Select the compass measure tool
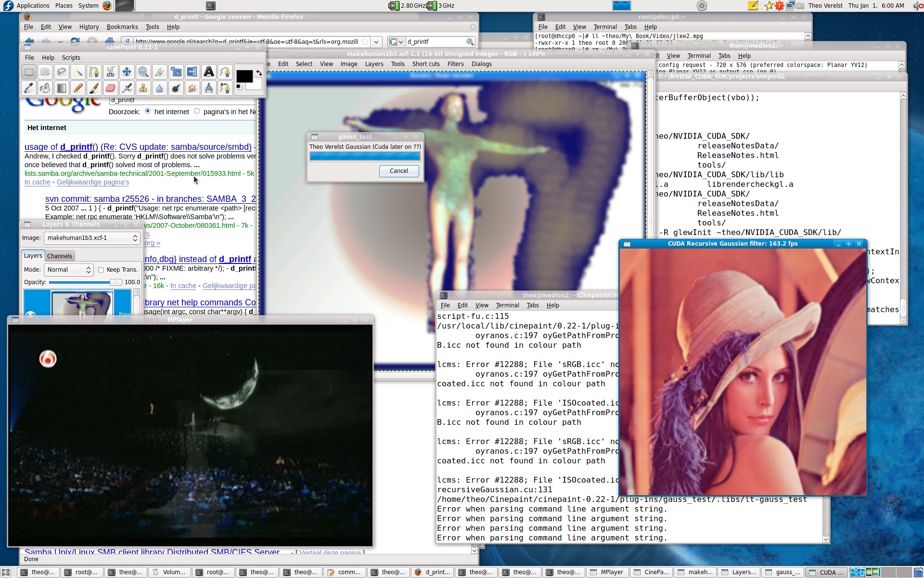The height and width of the screenshot is (578, 924). tap(209, 88)
